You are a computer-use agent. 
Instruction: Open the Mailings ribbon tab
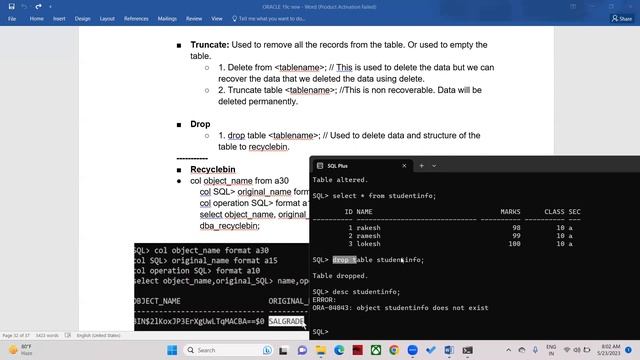coord(167,19)
